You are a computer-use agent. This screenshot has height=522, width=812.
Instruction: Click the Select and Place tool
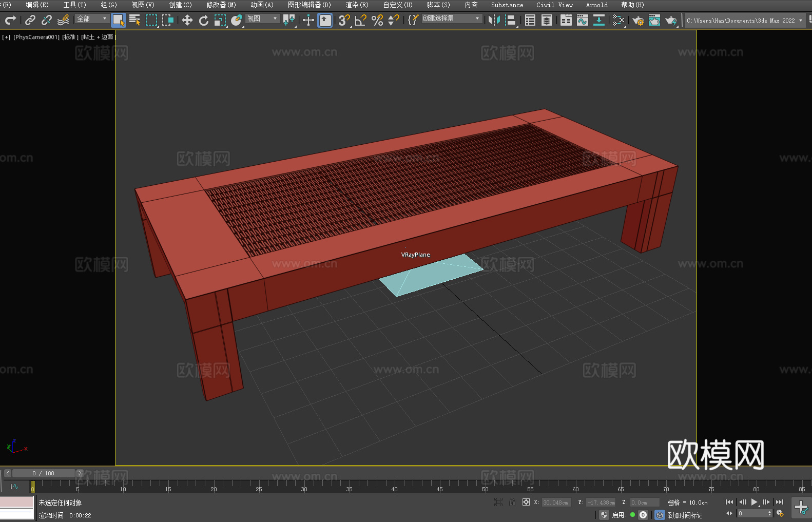click(237, 20)
